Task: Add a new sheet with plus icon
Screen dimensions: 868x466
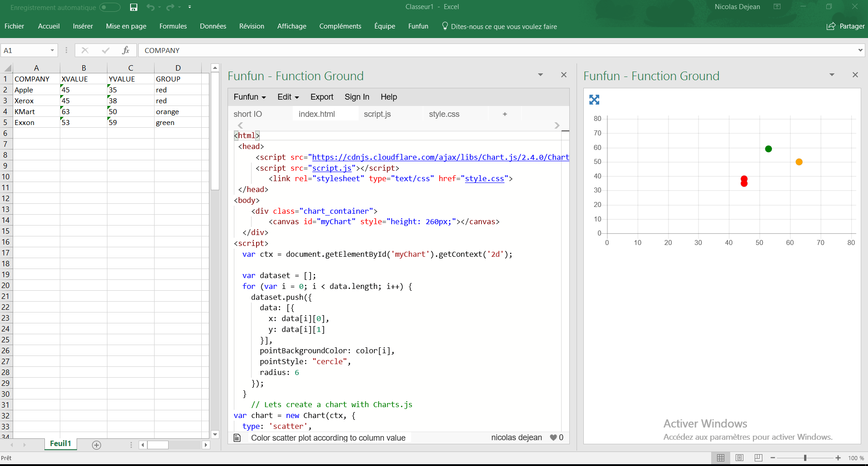Action: (96, 445)
